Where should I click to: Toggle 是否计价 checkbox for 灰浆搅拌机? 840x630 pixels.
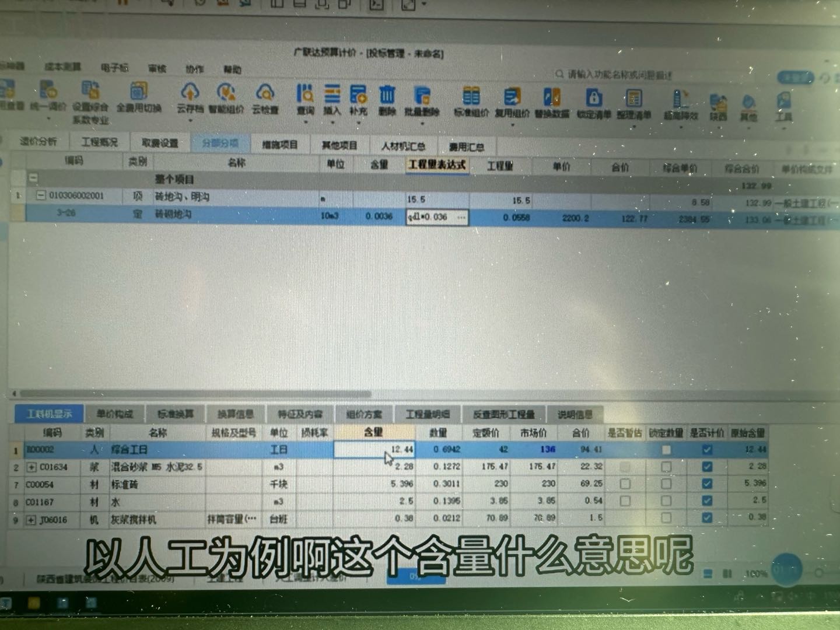(x=707, y=517)
